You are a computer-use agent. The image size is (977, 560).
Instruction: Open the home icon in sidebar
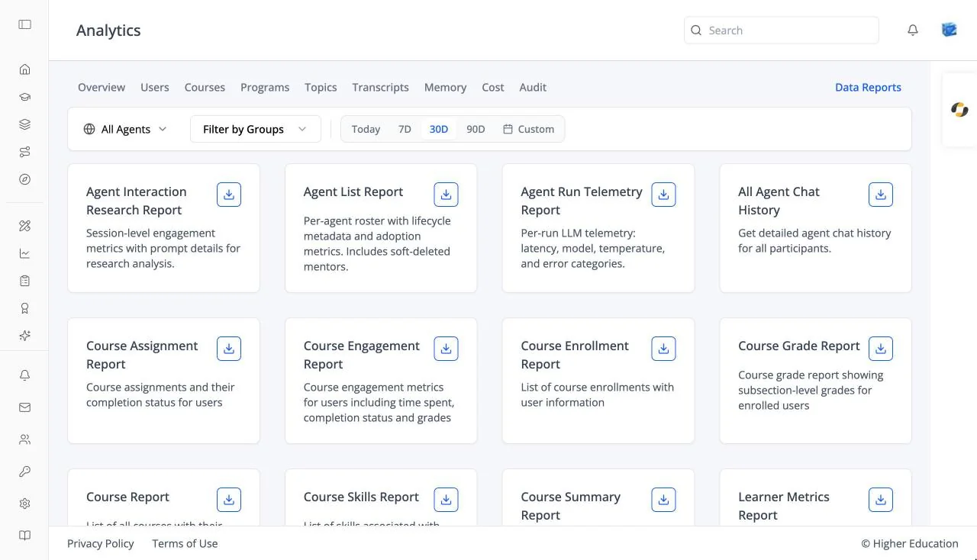pyautogui.click(x=24, y=69)
